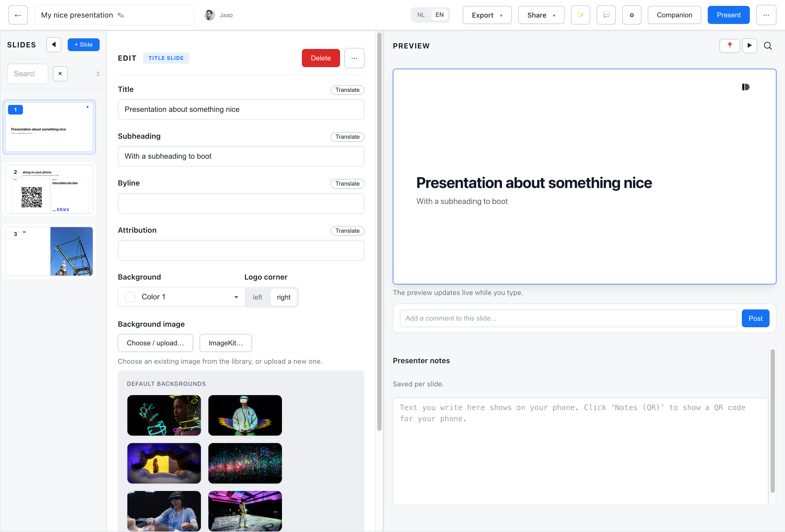Click the add comment input field

point(568,318)
